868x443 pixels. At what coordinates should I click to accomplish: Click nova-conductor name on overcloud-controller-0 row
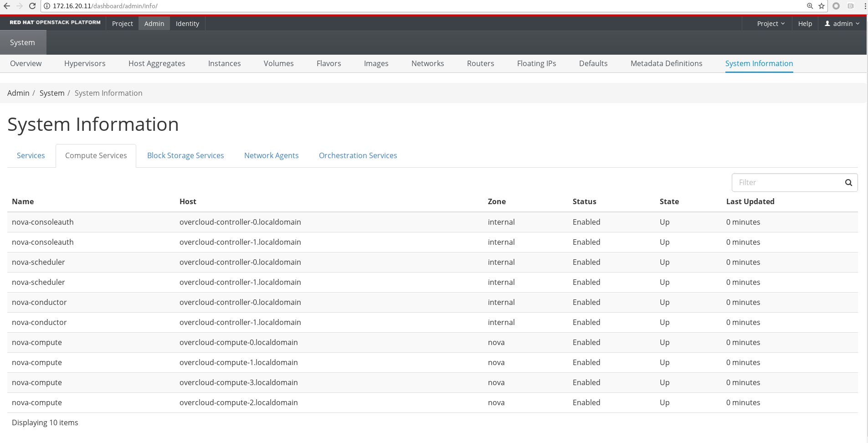(x=39, y=302)
